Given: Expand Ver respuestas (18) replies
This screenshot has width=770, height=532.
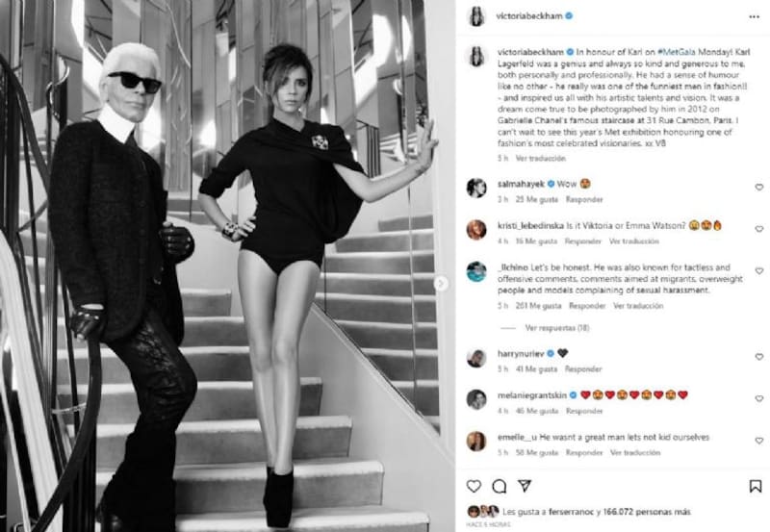Looking at the screenshot, I should pyautogui.click(x=557, y=328).
